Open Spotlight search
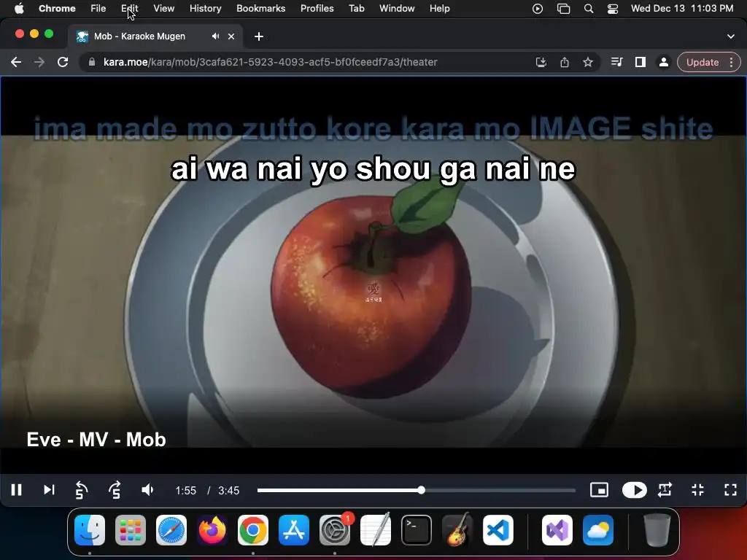The image size is (747, 560). coord(589,9)
